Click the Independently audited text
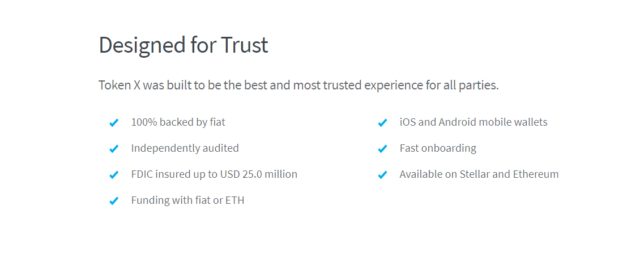This screenshot has width=644, height=261. [185, 148]
